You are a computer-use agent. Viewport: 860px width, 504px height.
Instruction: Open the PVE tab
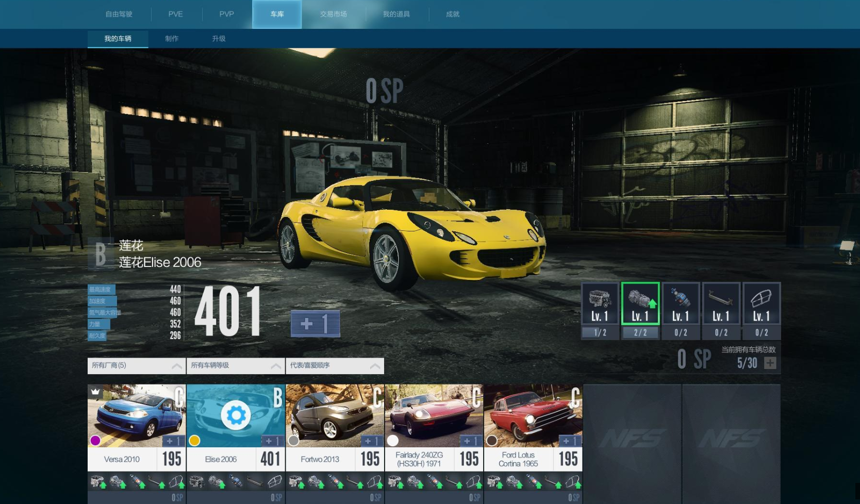(176, 14)
